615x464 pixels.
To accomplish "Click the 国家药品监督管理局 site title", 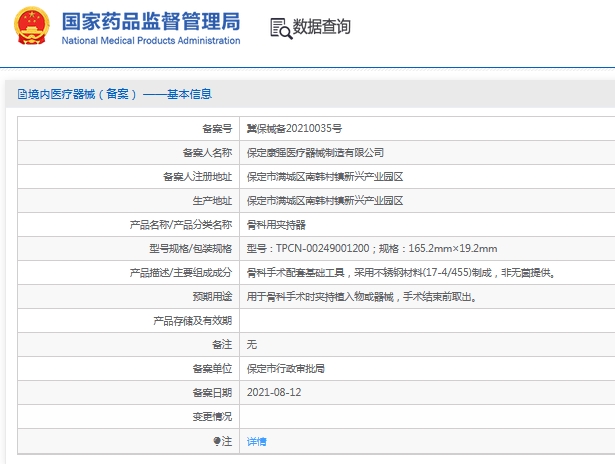I will point(151,21).
